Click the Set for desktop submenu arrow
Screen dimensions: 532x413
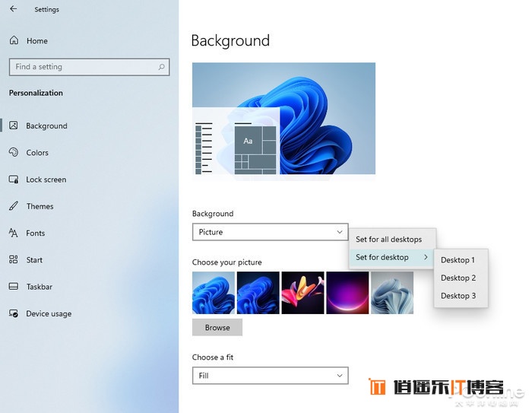click(x=426, y=257)
